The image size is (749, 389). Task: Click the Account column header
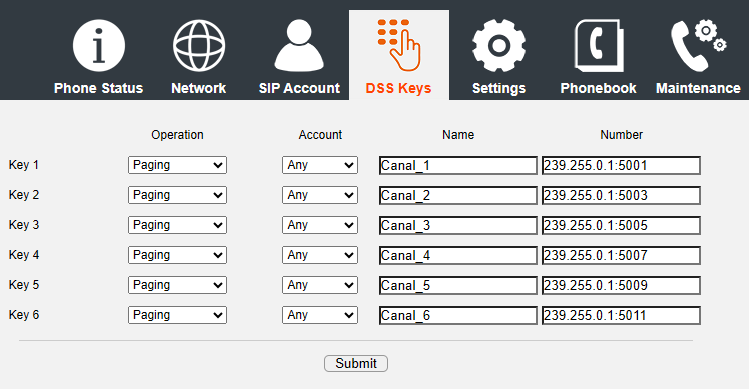pyautogui.click(x=320, y=135)
